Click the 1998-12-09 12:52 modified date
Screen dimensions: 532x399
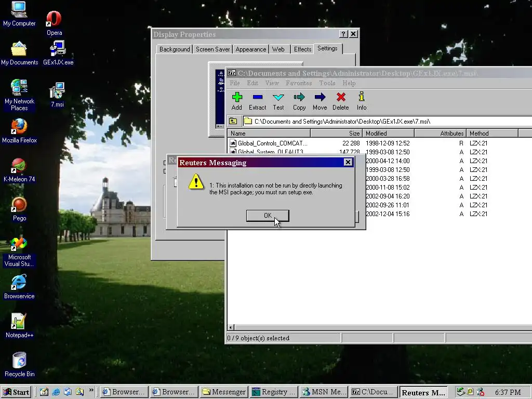pyautogui.click(x=388, y=143)
